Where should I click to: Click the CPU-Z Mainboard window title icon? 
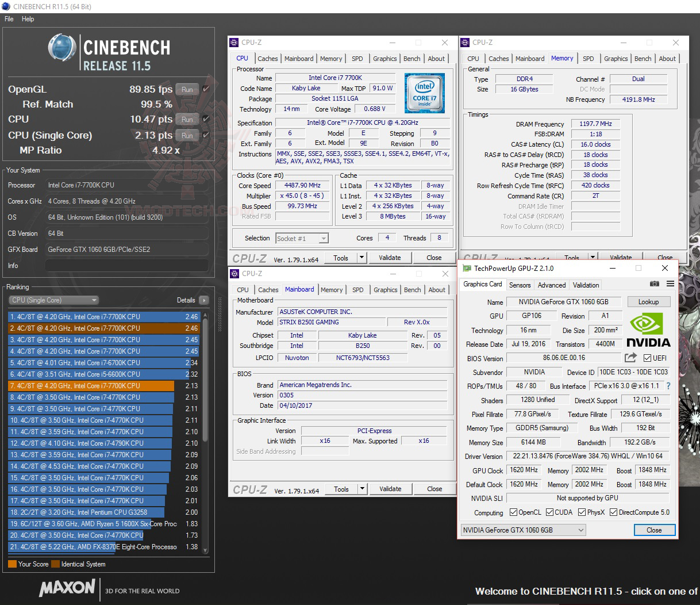coord(234,274)
